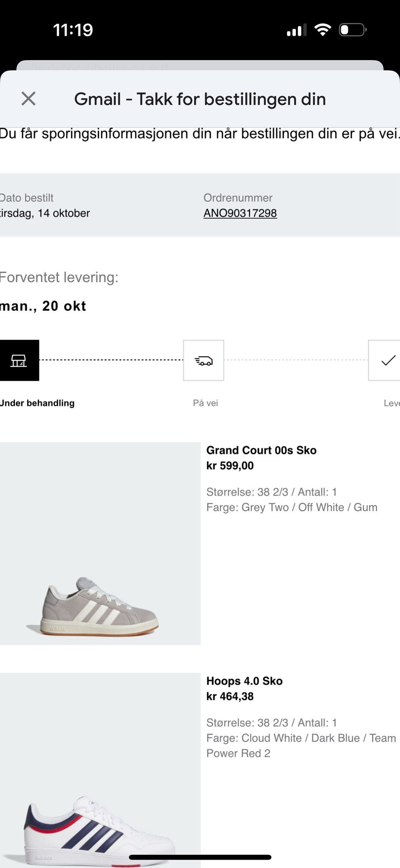This screenshot has height=868, width=400.
Task: Tap the kr 464,38 price
Action: click(230, 697)
